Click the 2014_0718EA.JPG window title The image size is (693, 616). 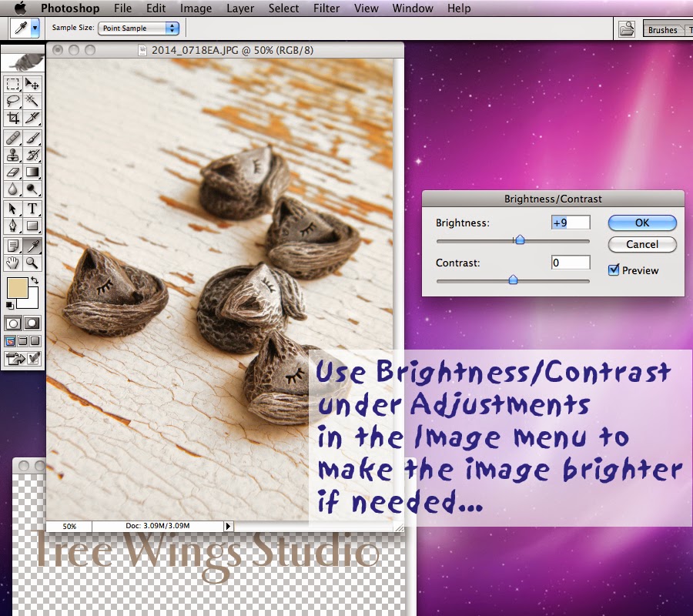pyautogui.click(x=232, y=50)
